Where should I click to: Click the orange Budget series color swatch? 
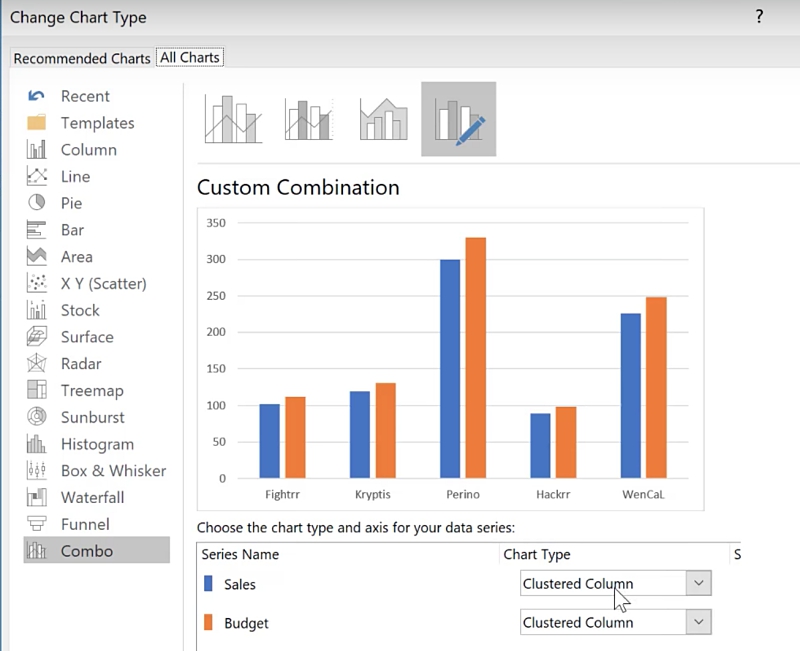[208, 623]
